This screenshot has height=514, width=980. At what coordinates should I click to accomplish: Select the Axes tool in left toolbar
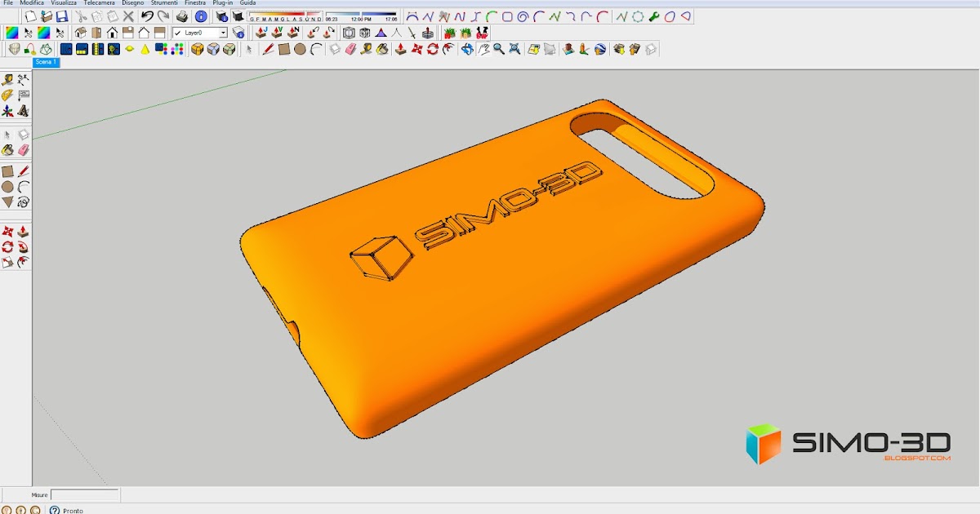(7, 110)
